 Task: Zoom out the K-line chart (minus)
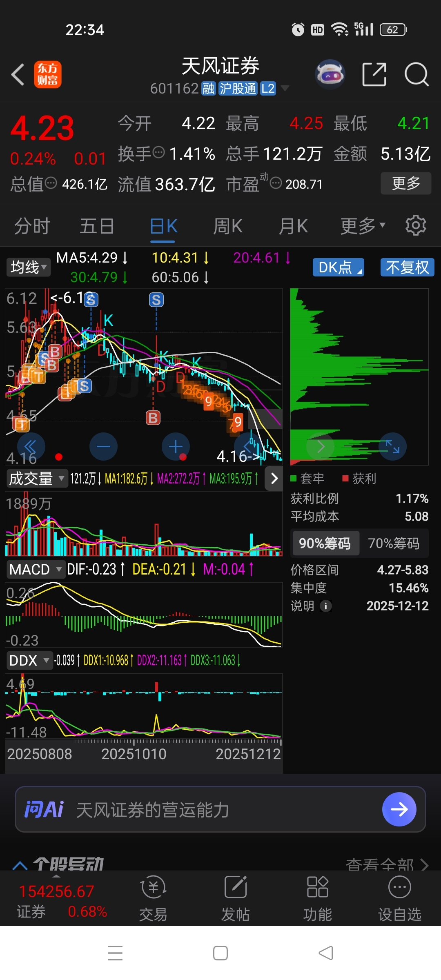(103, 446)
